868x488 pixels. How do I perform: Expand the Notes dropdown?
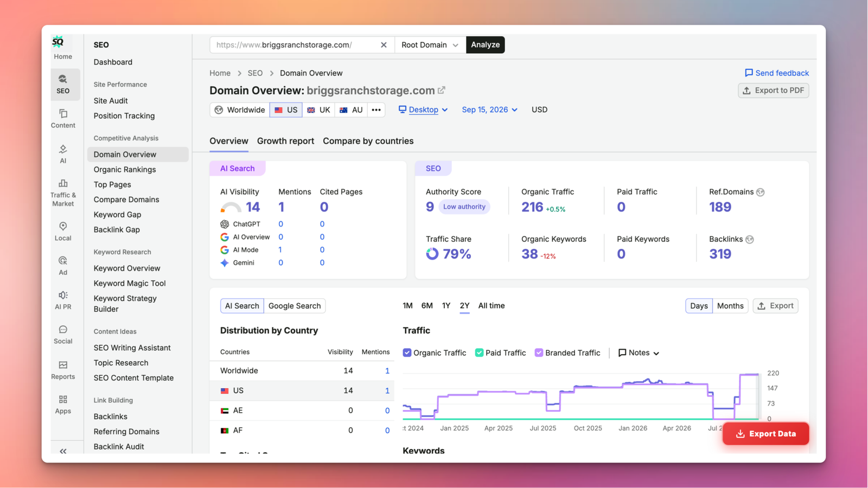639,352
